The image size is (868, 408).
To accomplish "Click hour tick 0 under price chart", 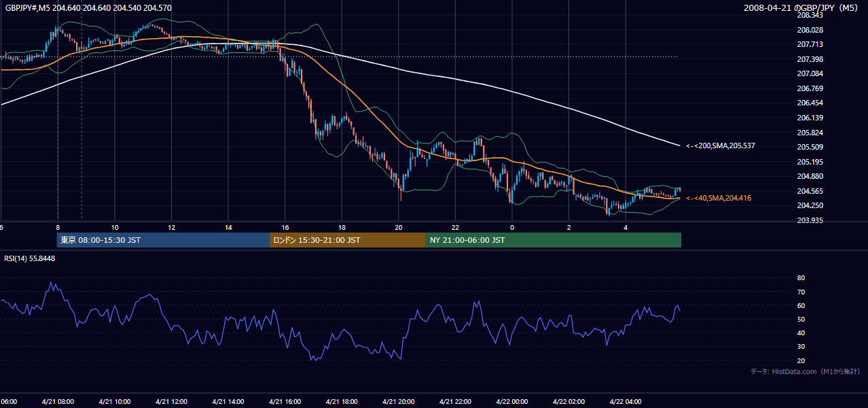I will (x=512, y=227).
